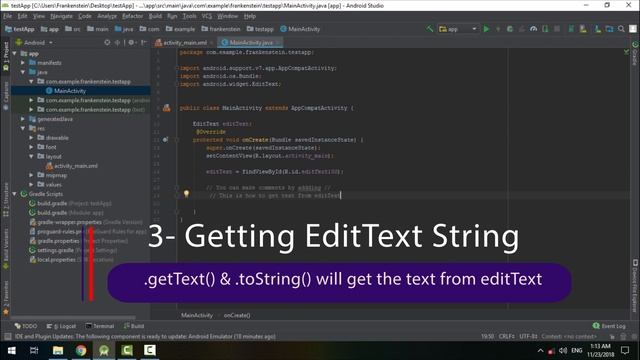Image resolution: width=640 pixels, height=360 pixels.
Task: Open the app run configuration dropdown
Action: click(x=458, y=29)
